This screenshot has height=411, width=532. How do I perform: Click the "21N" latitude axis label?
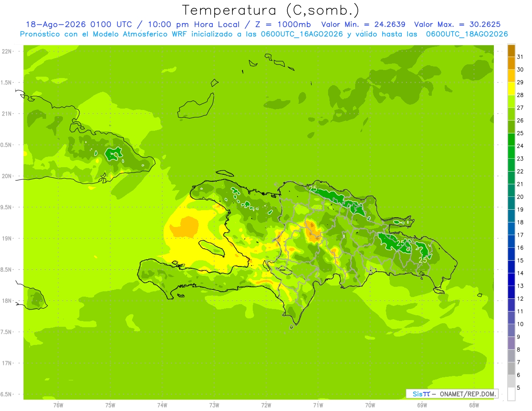pos(7,114)
